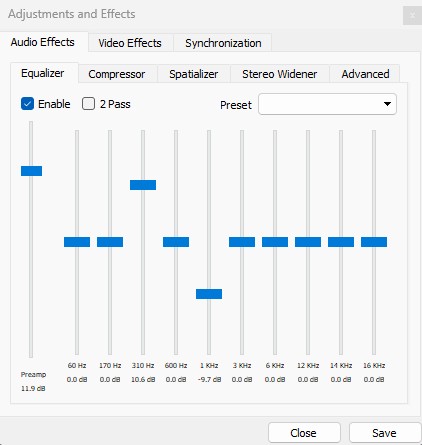Tick the 2 Pass checkbox
The height and width of the screenshot is (445, 422).
(88, 104)
